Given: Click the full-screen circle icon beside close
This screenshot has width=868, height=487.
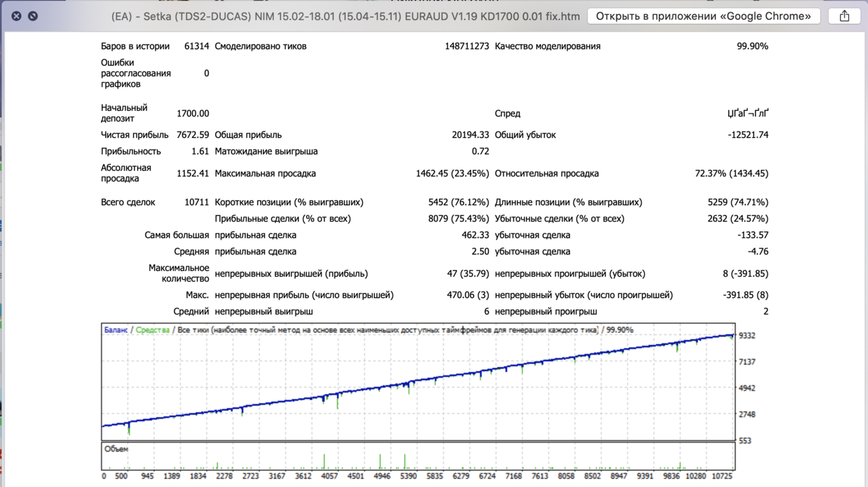Looking at the screenshot, I should tap(32, 15).
